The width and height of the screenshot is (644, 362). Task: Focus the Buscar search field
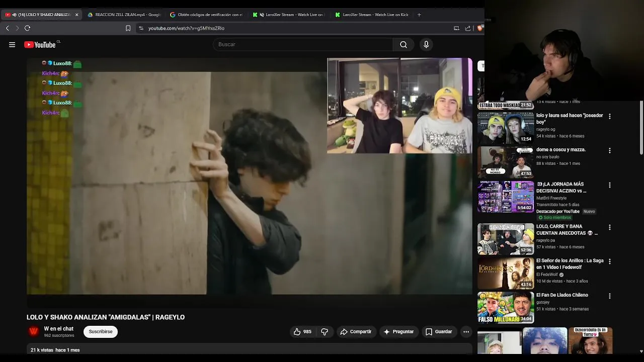pyautogui.click(x=303, y=45)
